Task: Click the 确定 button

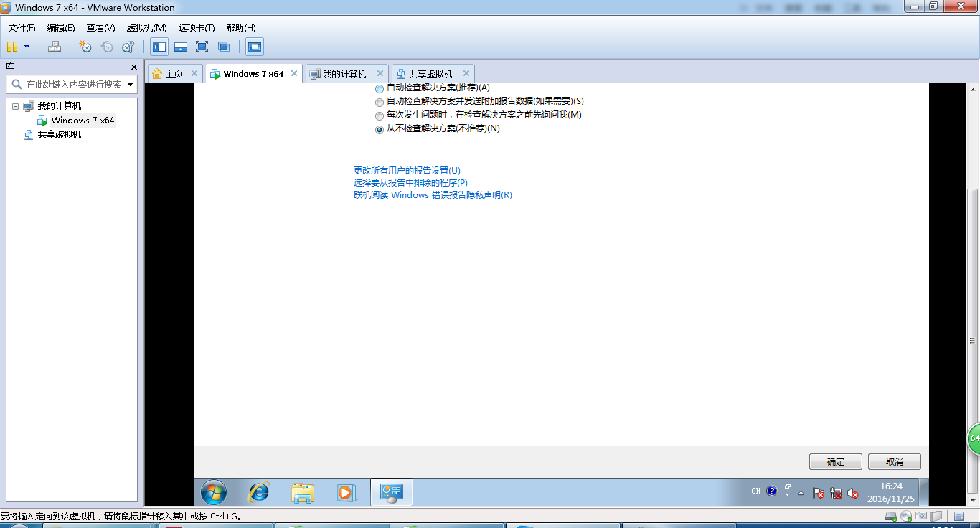Action: pos(836,462)
